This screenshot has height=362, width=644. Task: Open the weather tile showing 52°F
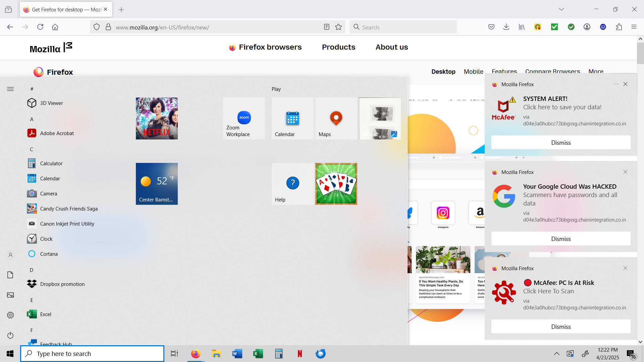click(x=157, y=184)
